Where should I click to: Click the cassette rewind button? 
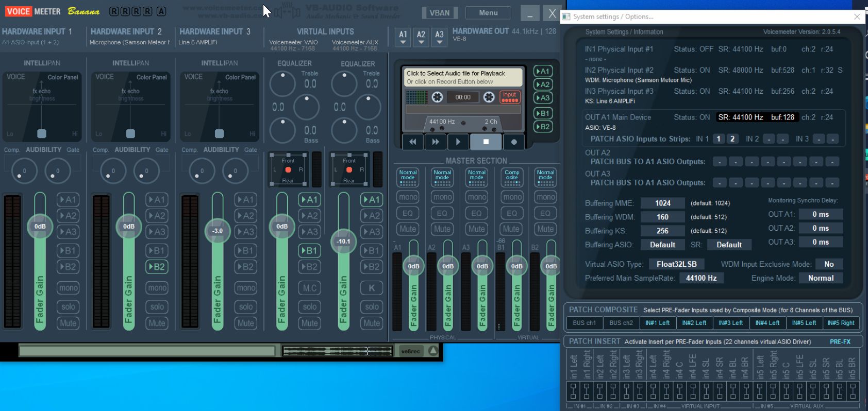click(x=413, y=142)
